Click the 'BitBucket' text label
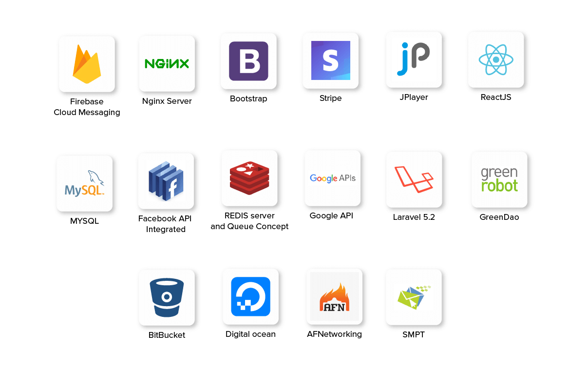Screen dimensions: 588x390 click(x=167, y=335)
